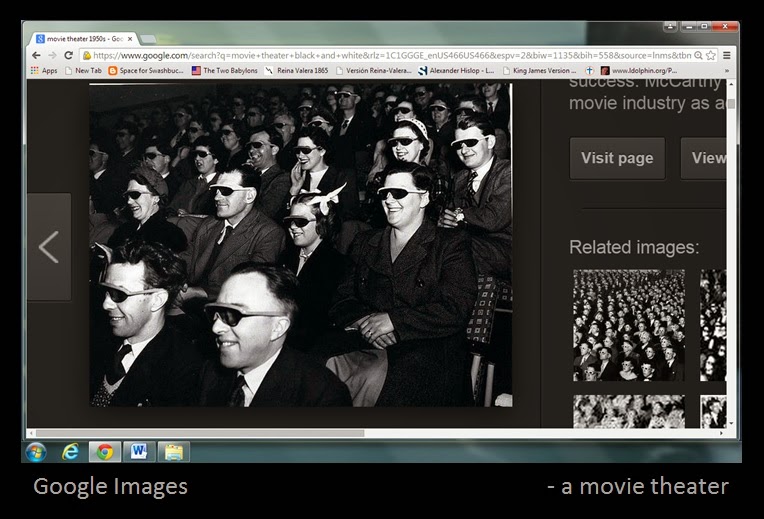
Task: Launch Internet Explorer from the taskbar
Action: pos(71,452)
